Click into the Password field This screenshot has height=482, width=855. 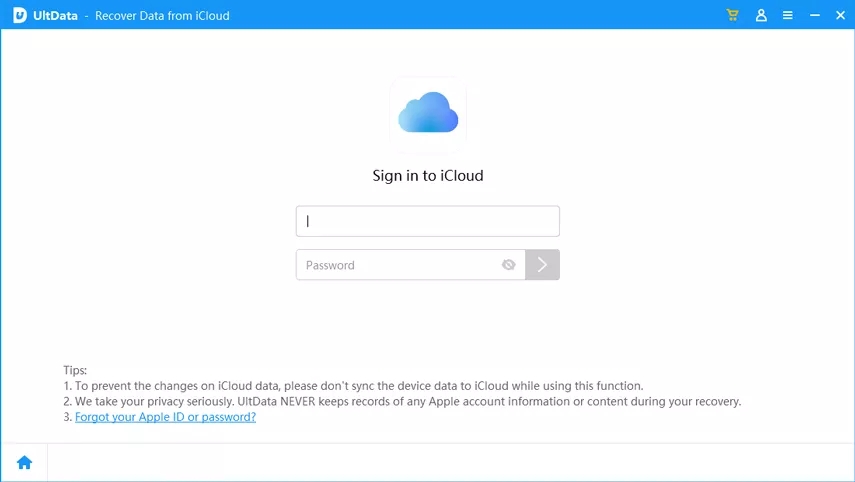pyautogui.click(x=400, y=265)
